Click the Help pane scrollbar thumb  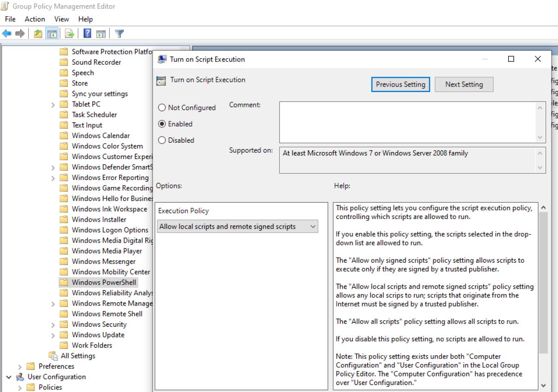tap(543, 282)
